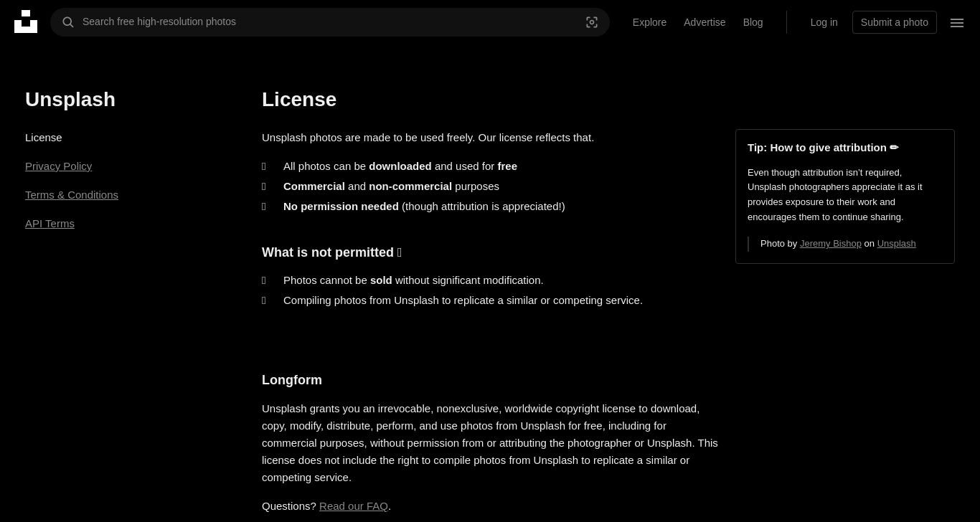Open the Advertise nav item
The width and height of the screenshot is (980, 522).
(705, 22)
